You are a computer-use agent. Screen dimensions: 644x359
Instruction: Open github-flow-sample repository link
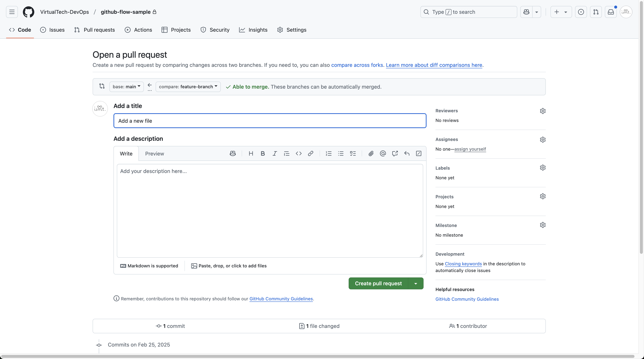pyautogui.click(x=125, y=12)
